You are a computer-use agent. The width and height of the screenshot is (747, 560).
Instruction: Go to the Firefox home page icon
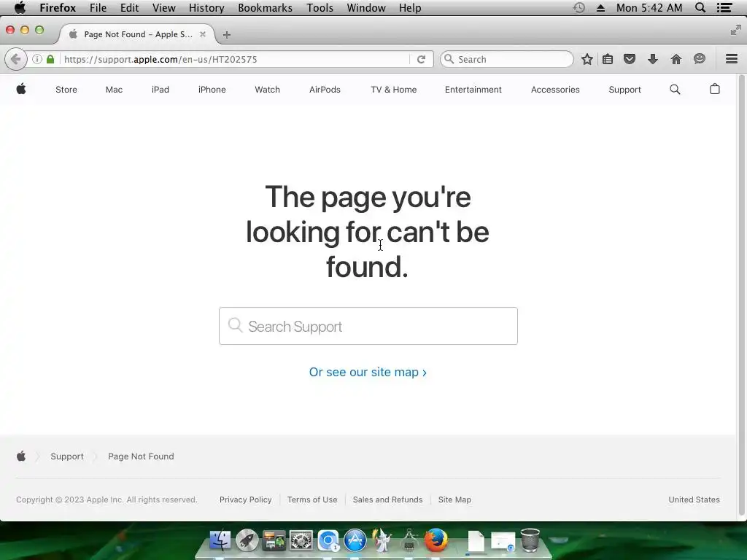click(676, 60)
